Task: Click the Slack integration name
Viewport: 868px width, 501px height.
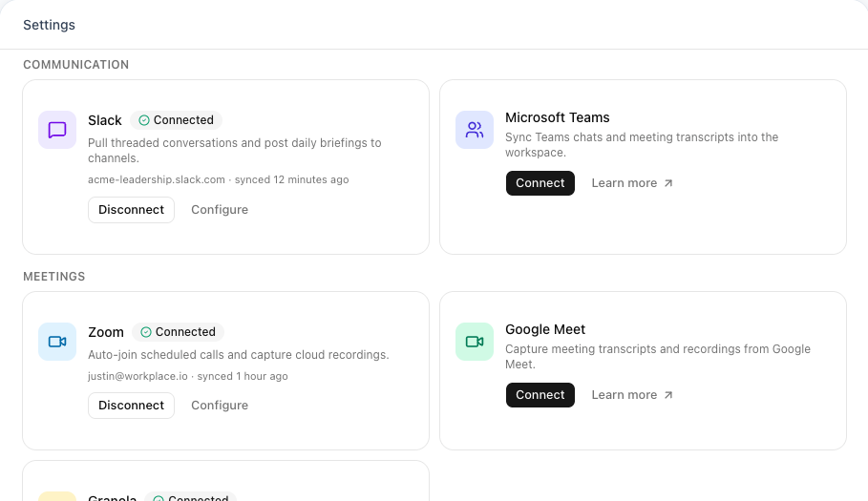Action: [x=105, y=120]
